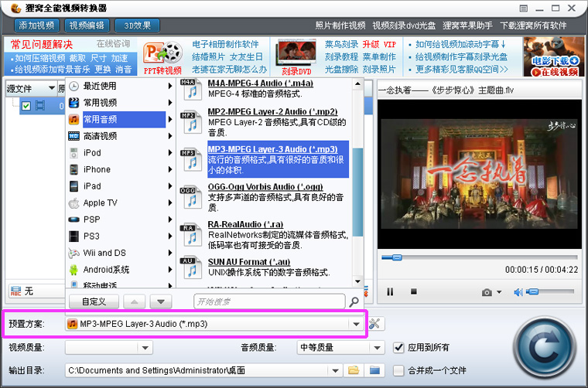Open the 常用视频 category
This screenshot has height=388, width=588.
pos(120,103)
